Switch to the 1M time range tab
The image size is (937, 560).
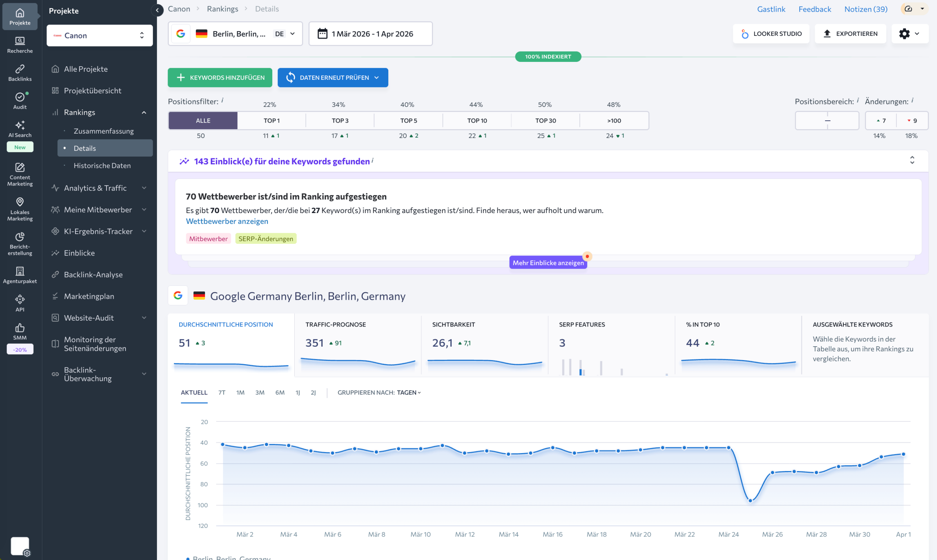click(x=240, y=392)
